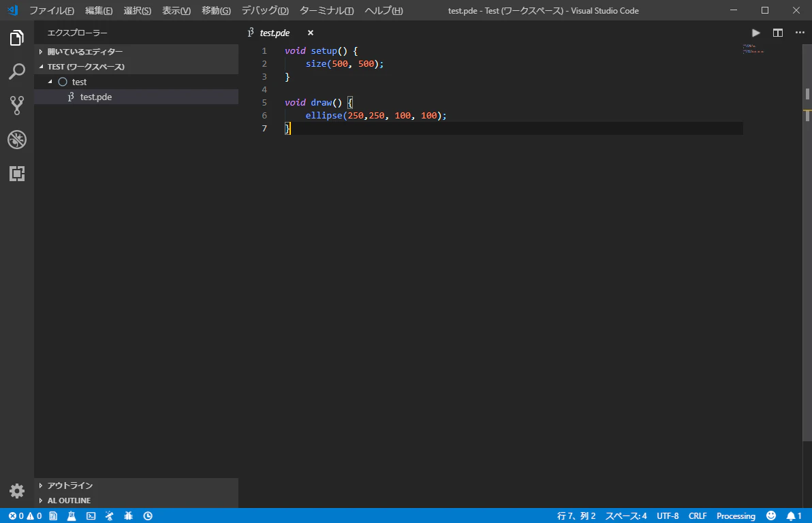The image size is (812, 523).
Task: Change indentation via スペース: 4
Action: [626, 516]
